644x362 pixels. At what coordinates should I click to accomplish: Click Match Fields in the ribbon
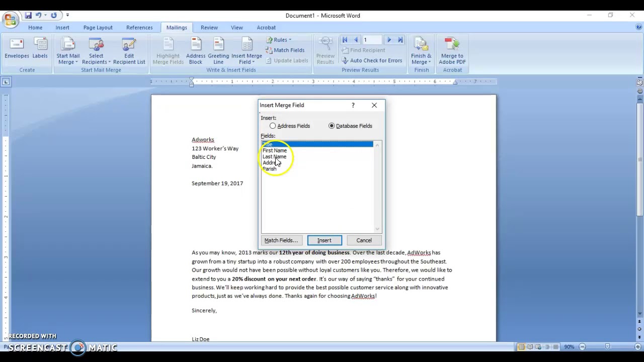[285, 50]
